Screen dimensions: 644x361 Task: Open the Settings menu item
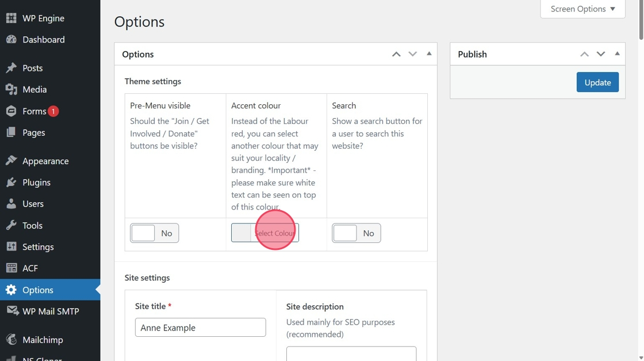click(38, 247)
